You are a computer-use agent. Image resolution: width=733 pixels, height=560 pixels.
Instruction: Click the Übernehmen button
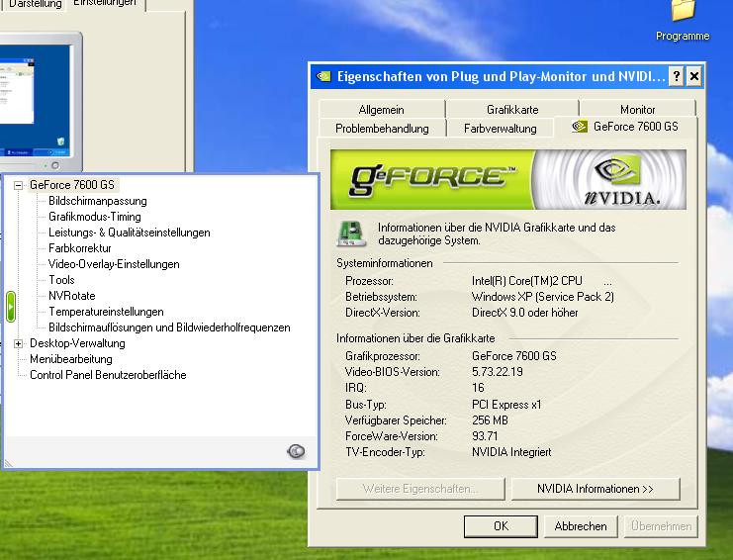(661, 526)
